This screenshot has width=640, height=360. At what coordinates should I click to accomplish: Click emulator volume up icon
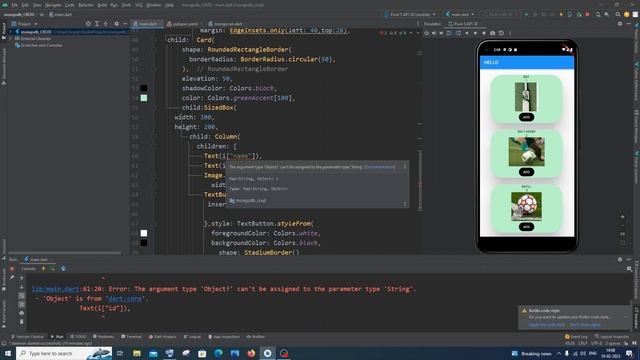click(x=434, y=33)
